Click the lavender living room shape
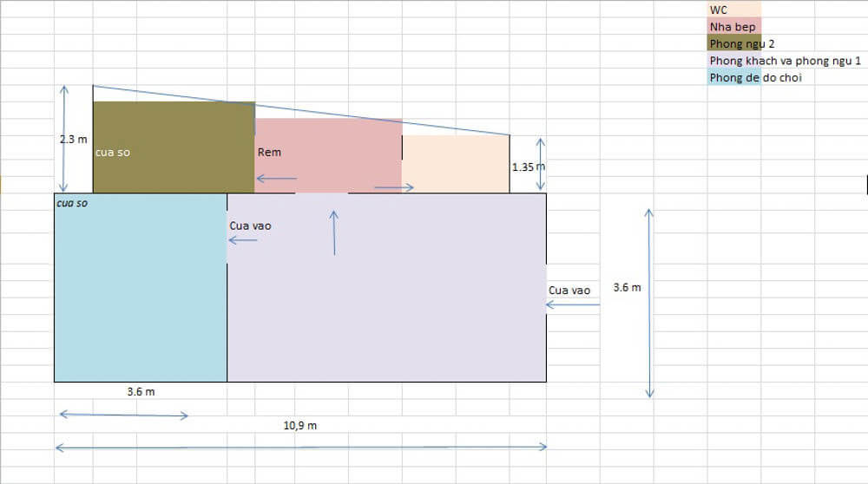868x484 pixels. 386,287
